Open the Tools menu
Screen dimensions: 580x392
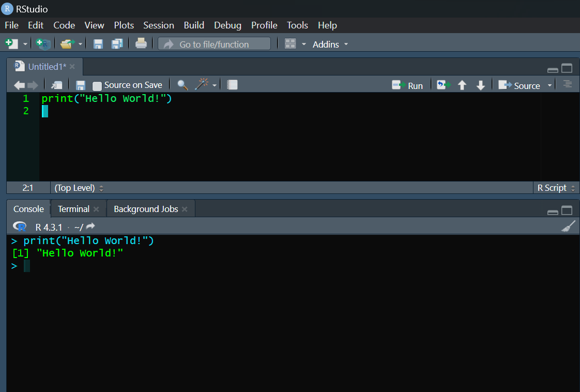297,25
